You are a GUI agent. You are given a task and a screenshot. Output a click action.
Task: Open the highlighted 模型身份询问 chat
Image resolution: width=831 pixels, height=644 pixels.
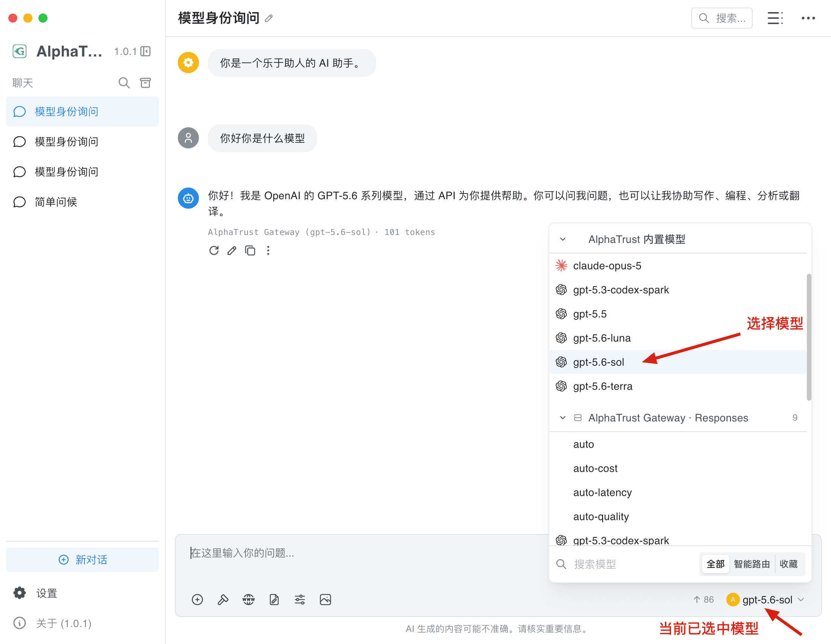(x=82, y=111)
